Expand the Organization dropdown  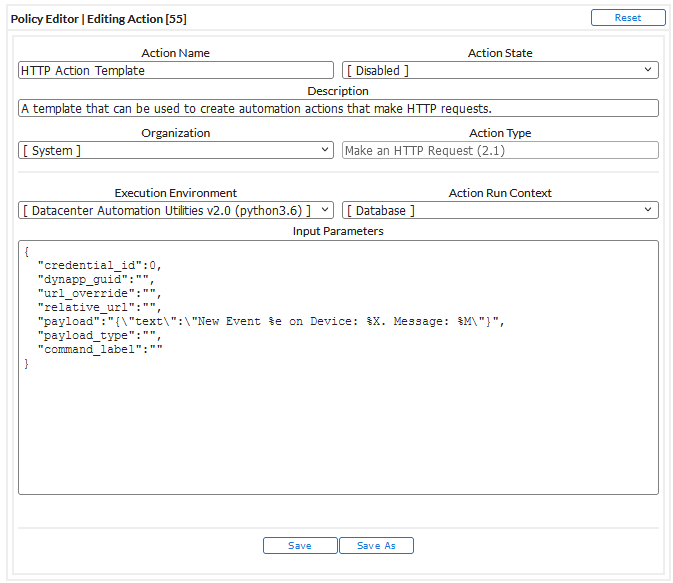tap(176, 150)
